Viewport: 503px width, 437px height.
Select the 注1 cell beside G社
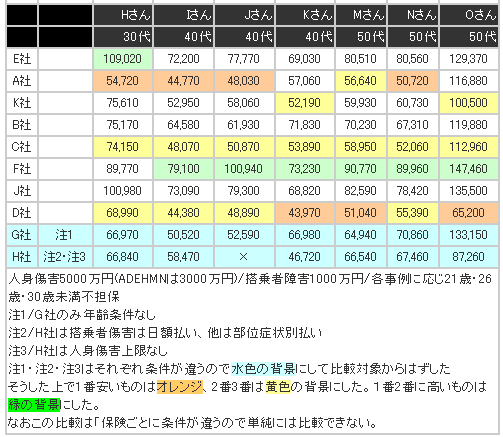65,235
